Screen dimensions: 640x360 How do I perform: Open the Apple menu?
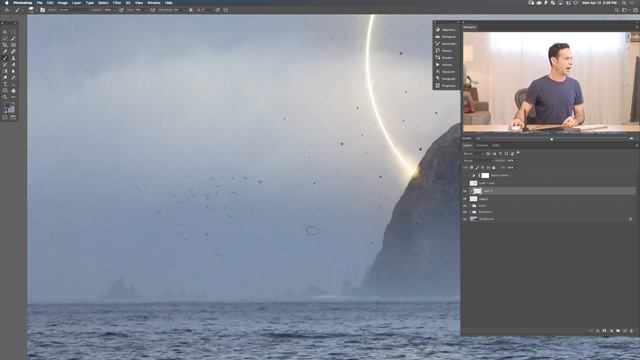7,3
